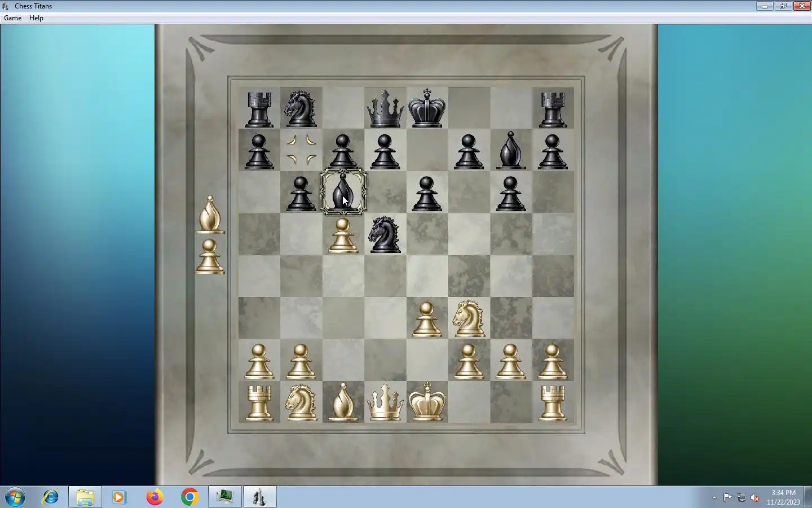The width and height of the screenshot is (812, 508).
Task: Open the Game menu
Action: [12, 18]
